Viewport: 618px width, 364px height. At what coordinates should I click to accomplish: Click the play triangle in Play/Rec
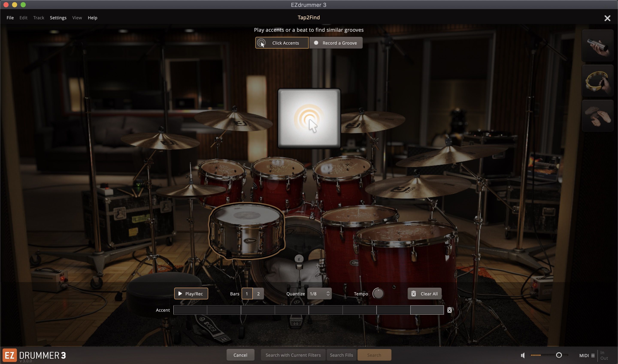point(180,294)
